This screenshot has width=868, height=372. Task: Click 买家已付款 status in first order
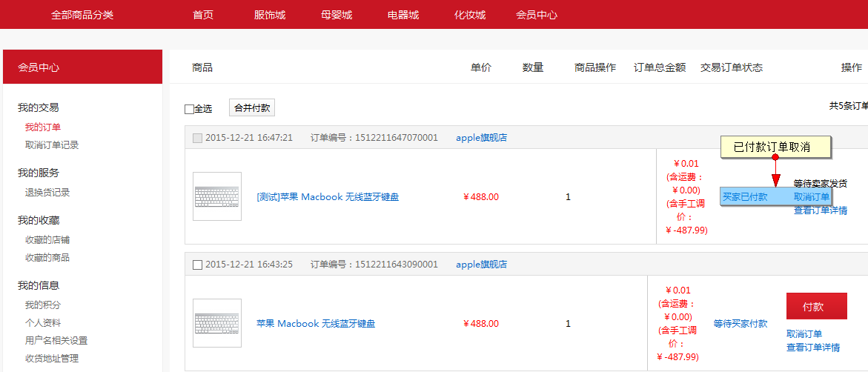[x=745, y=196]
